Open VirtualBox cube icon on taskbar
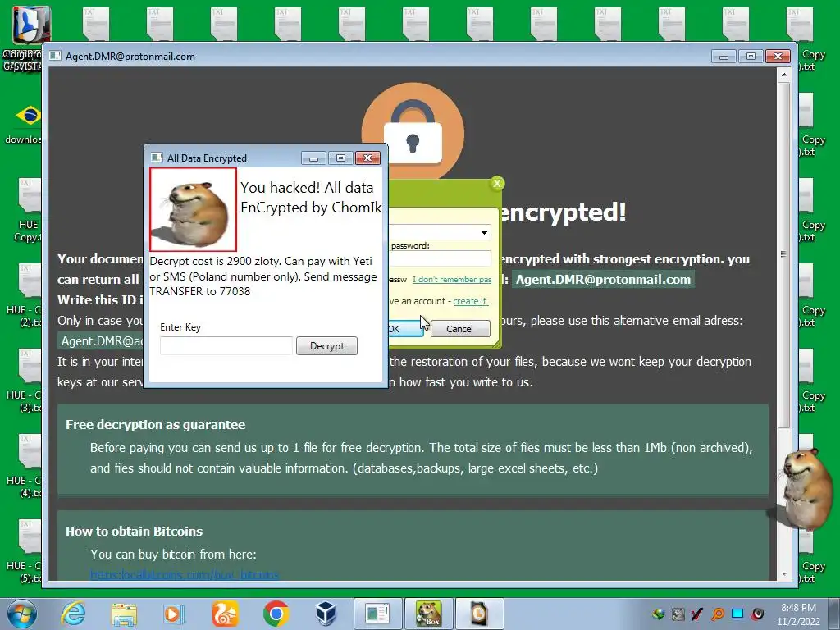This screenshot has width=840, height=630. pyautogui.click(x=326, y=614)
